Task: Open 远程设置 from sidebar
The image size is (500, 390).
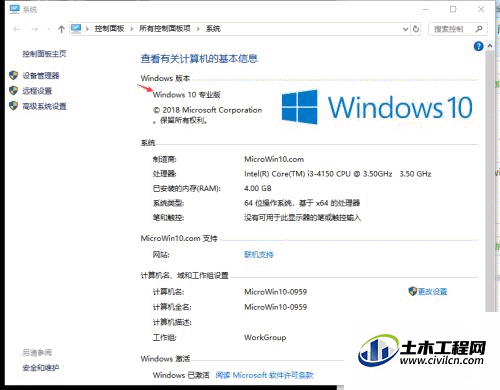Action: pos(37,91)
